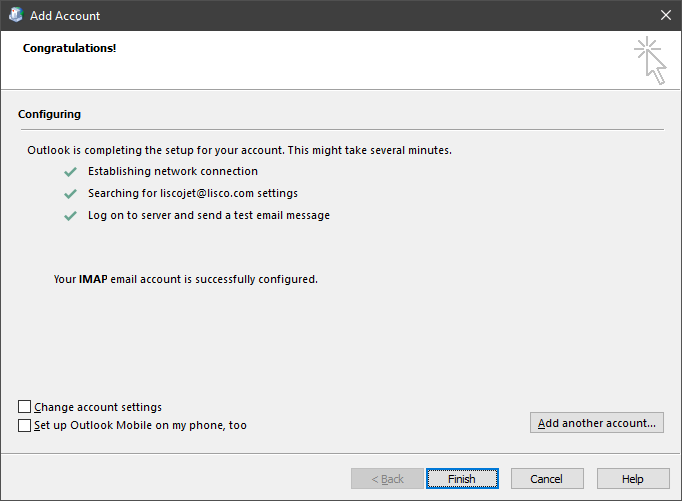Close the Add Account dialog

[x=665, y=15]
